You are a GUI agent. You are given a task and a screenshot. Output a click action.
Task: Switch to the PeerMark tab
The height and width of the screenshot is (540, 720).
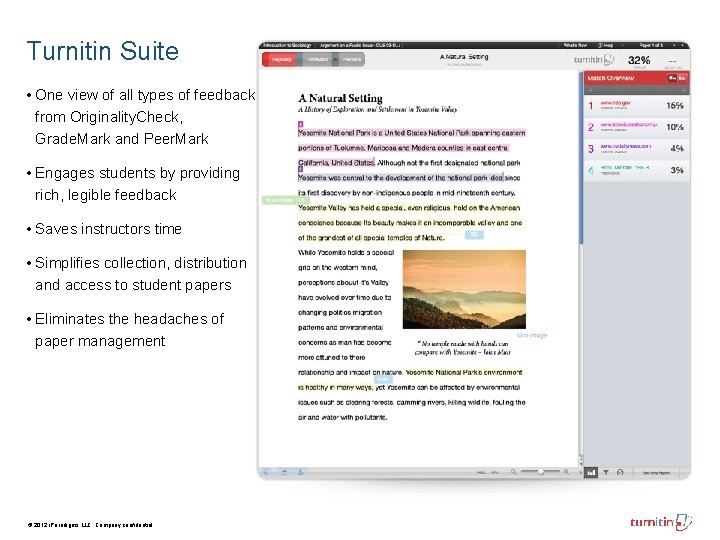click(x=350, y=60)
